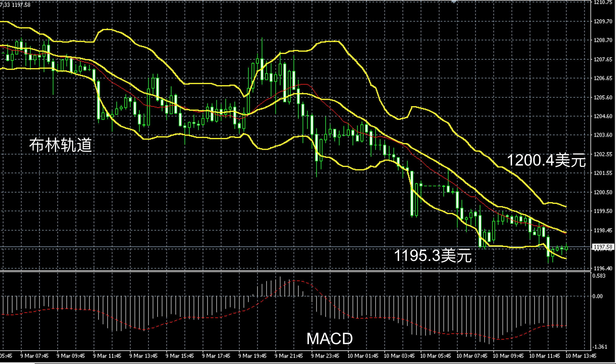
Task: Click the 1199.50 price scale value
Action: pos(603,211)
